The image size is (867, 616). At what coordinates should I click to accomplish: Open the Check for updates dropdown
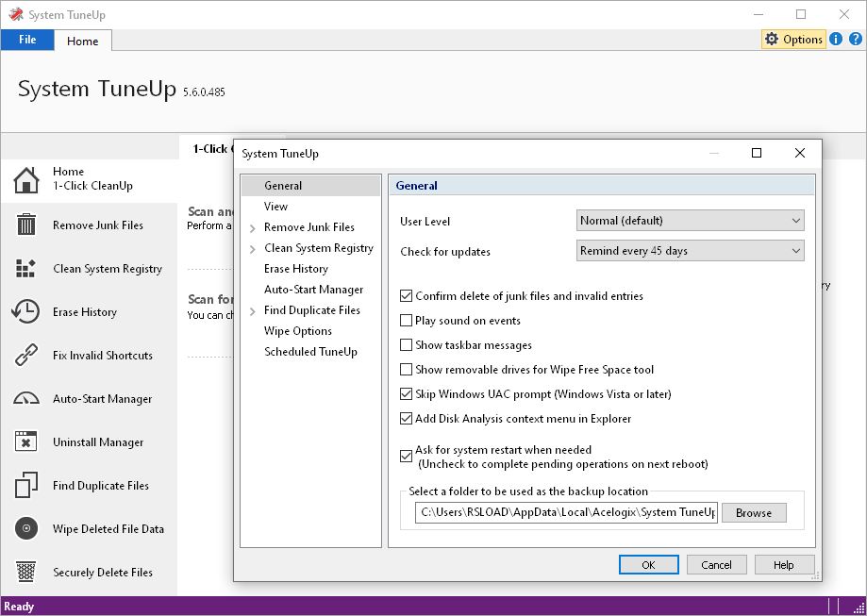690,251
